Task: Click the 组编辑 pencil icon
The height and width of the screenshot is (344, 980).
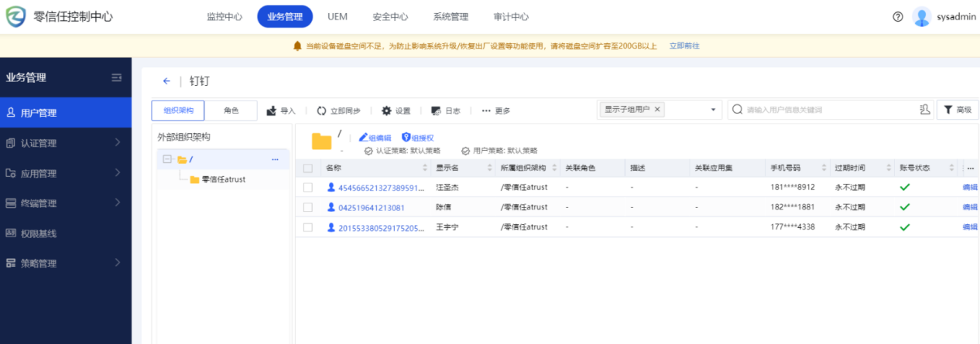Action: point(363,138)
